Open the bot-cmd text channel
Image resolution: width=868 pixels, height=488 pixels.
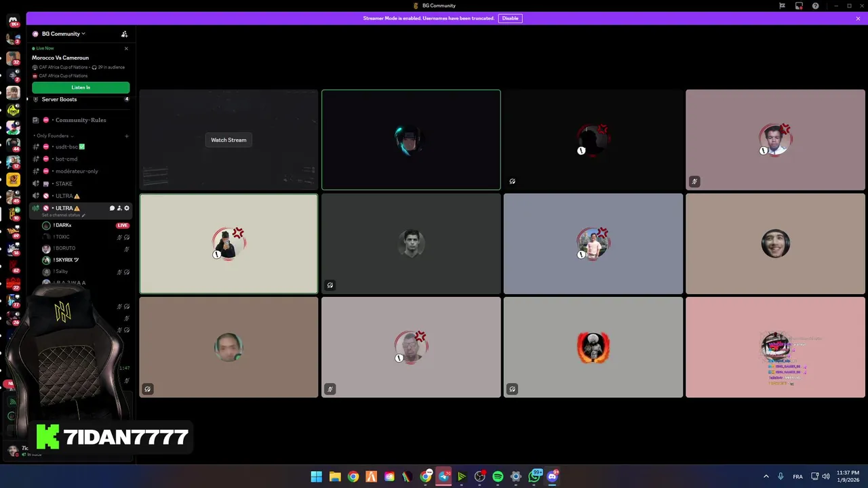[x=81, y=159]
